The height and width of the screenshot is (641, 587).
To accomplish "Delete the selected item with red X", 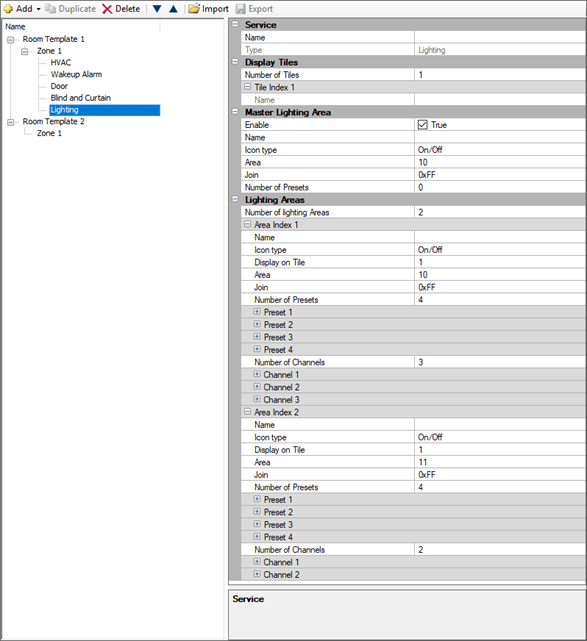I will point(107,9).
